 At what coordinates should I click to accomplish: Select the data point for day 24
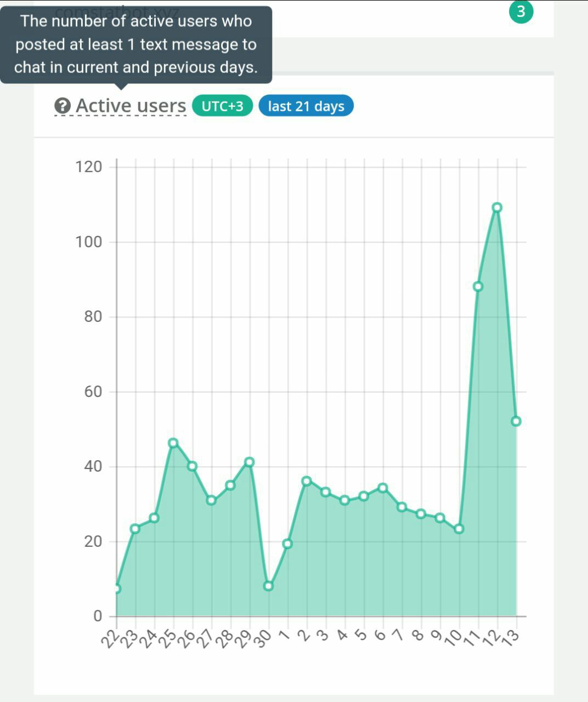pyautogui.click(x=154, y=518)
